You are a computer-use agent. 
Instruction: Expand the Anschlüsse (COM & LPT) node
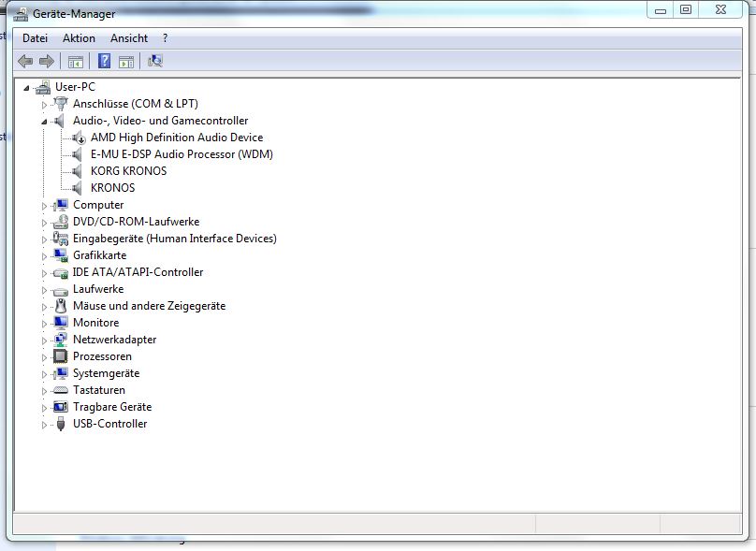click(44, 105)
